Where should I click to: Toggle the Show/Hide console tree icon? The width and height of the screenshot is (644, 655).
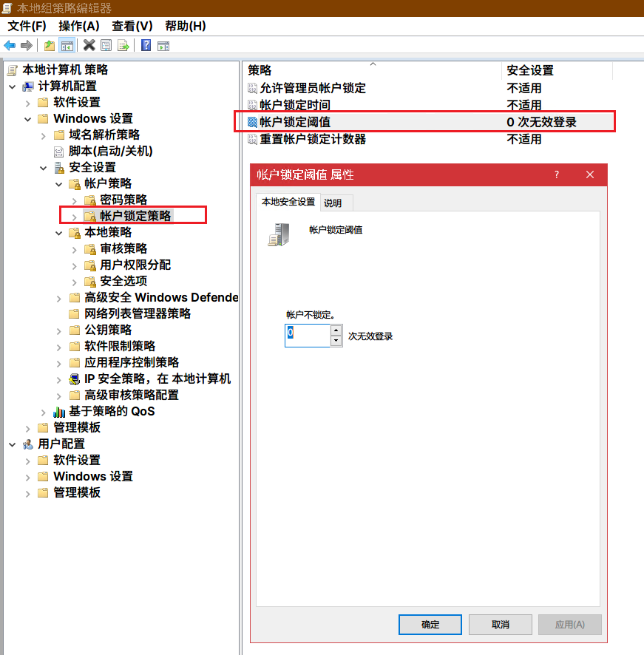(67, 46)
